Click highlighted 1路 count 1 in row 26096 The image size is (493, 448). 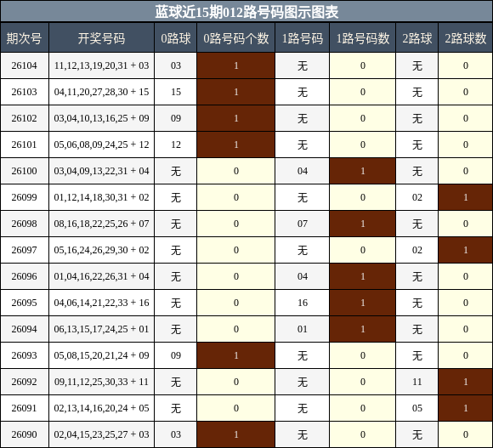363,276
